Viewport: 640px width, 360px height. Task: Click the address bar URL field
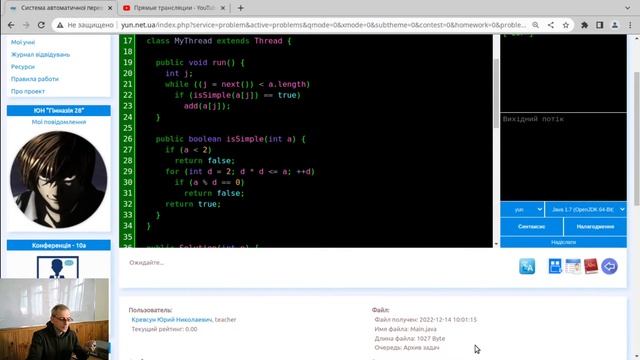[323, 25]
